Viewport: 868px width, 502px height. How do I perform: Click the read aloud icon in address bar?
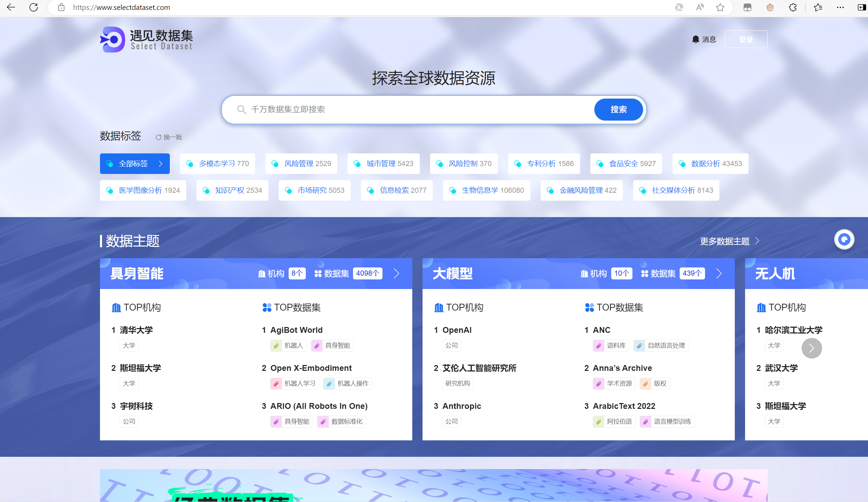700,7
